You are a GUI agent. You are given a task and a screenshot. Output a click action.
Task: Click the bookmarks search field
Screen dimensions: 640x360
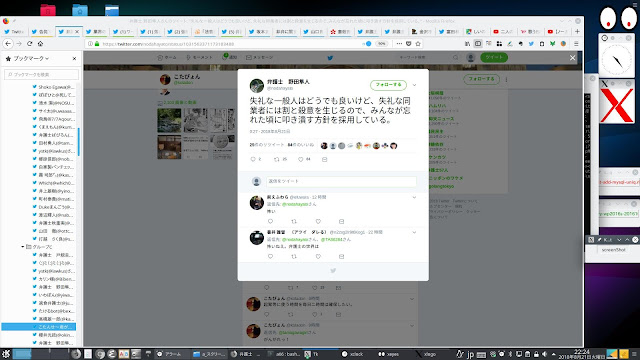[41, 74]
